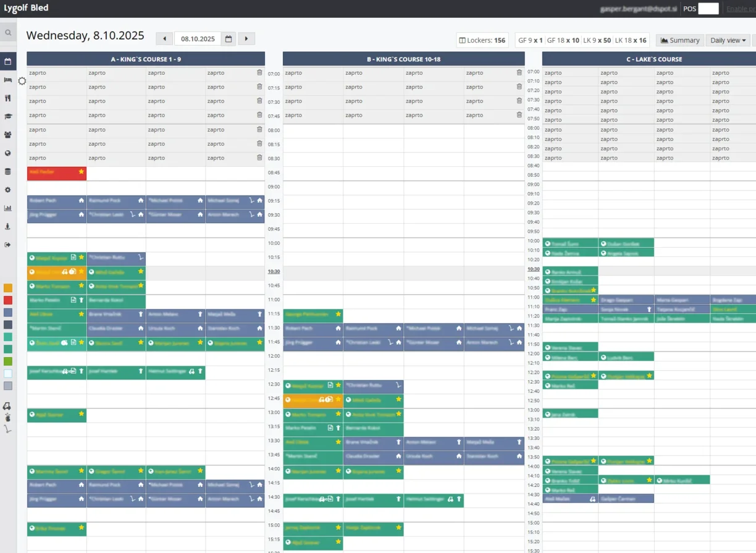The width and height of the screenshot is (756, 553).
Task: Click the search magnifier in the sidebar
Action: pos(8,33)
